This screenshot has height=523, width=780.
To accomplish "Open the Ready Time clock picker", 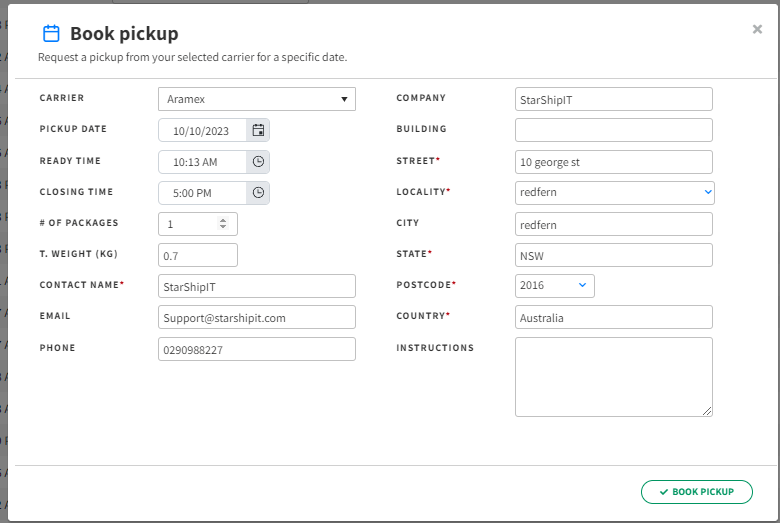I will (x=258, y=162).
